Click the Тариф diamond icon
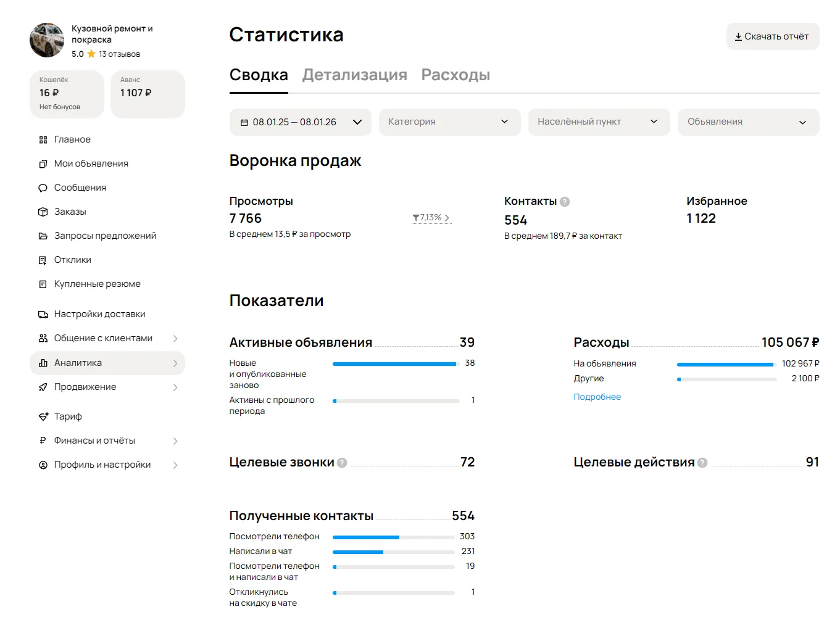Screen dimensions: 840x617 43,417
